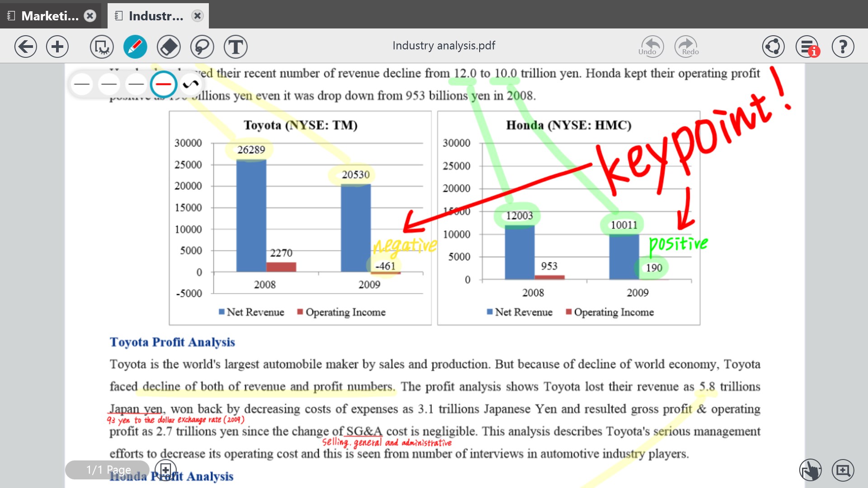This screenshot has width=868, height=488.
Task: Pick the first pen preset in palette
Action: pos(82,84)
